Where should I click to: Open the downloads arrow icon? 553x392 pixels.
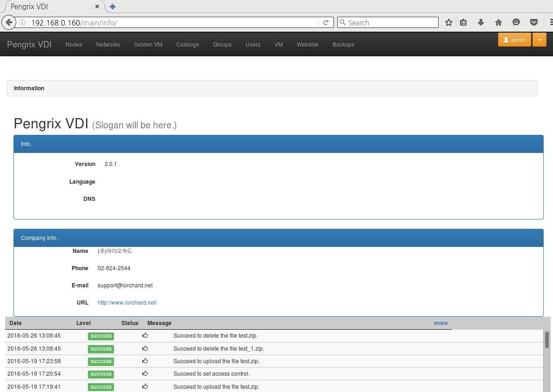[x=481, y=23]
